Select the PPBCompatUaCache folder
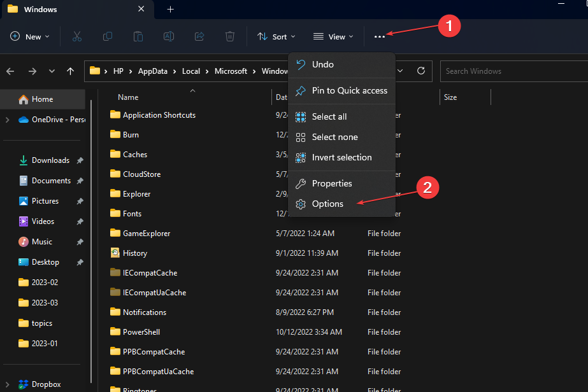The height and width of the screenshot is (392, 588). click(158, 372)
